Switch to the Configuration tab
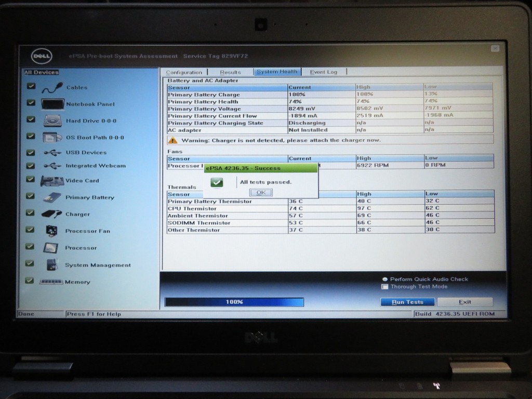 click(184, 72)
